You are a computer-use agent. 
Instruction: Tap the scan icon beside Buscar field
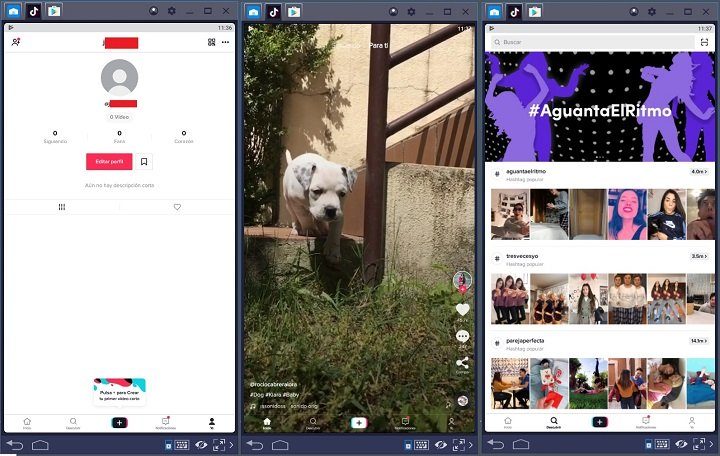tap(704, 42)
